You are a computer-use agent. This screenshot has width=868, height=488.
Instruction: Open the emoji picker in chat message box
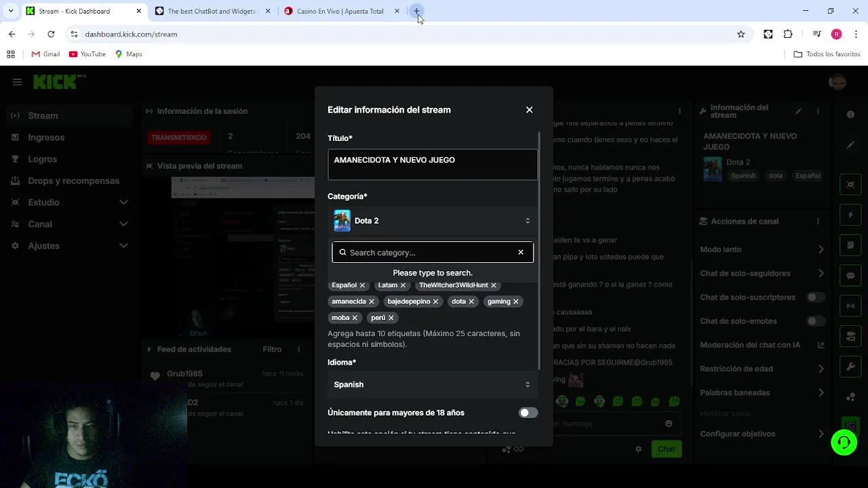click(x=669, y=424)
